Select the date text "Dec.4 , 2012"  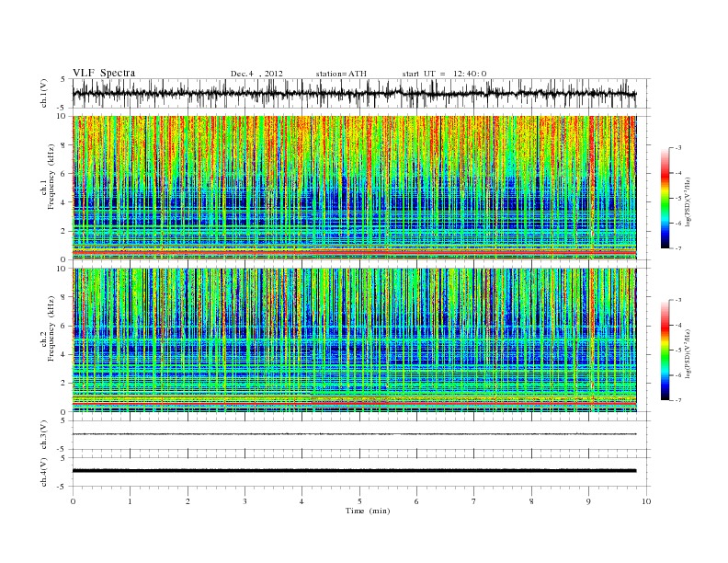(256, 74)
